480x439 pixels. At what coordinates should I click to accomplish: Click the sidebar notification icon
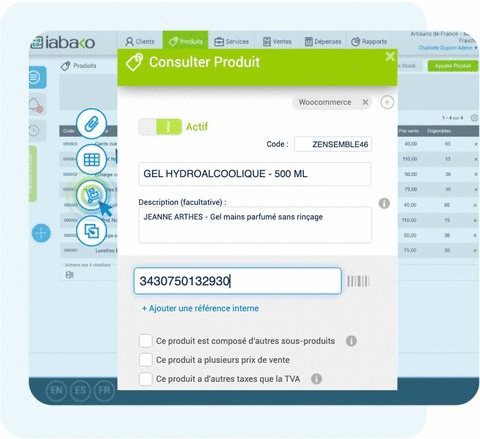(x=36, y=105)
